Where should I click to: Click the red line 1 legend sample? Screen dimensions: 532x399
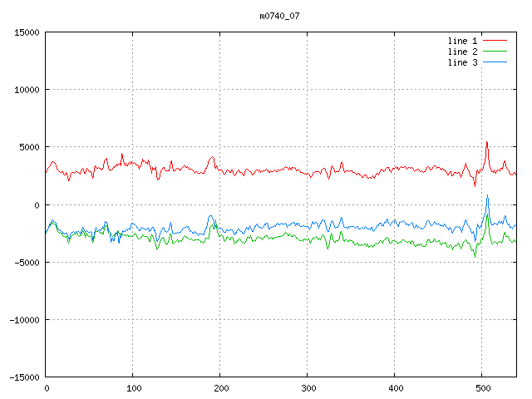click(495, 41)
